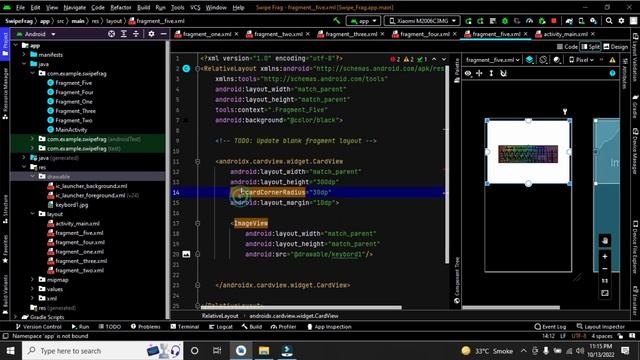Open Search Everywhere magnifier icon
The width and height of the screenshot is (640, 360).
pyautogui.click(x=609, y=21)
